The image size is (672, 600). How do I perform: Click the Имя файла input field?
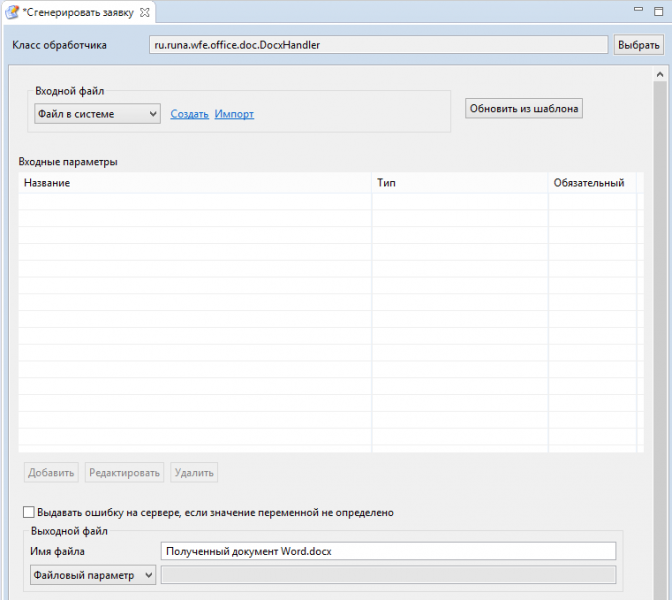click(x=388, y=551)
